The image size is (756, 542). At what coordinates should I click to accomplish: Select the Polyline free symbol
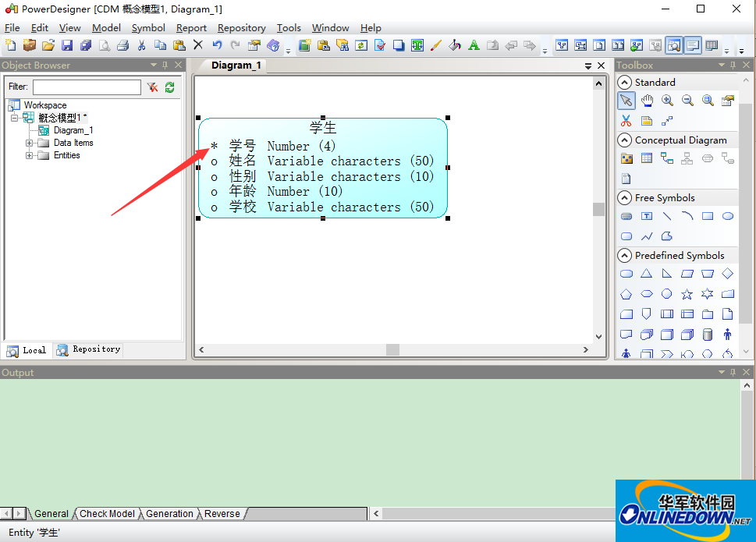(x=647, y=236)
